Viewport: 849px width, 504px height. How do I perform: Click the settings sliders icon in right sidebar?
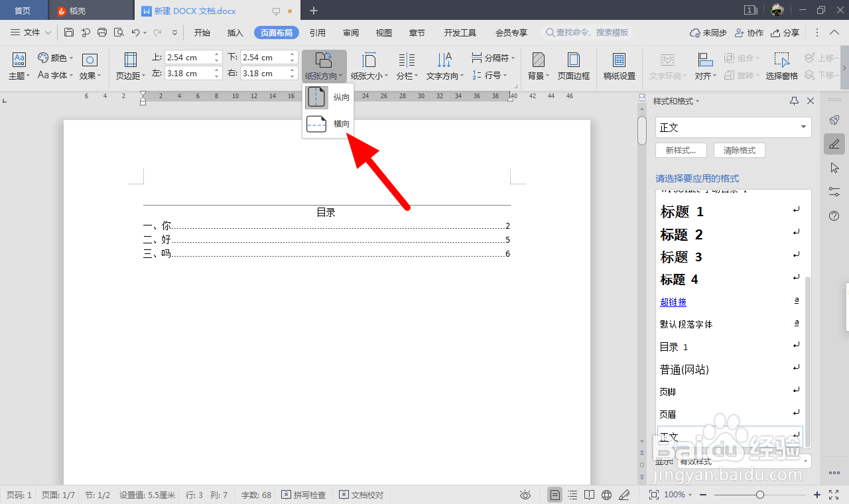pyautogui.click(x=834, y=192)
